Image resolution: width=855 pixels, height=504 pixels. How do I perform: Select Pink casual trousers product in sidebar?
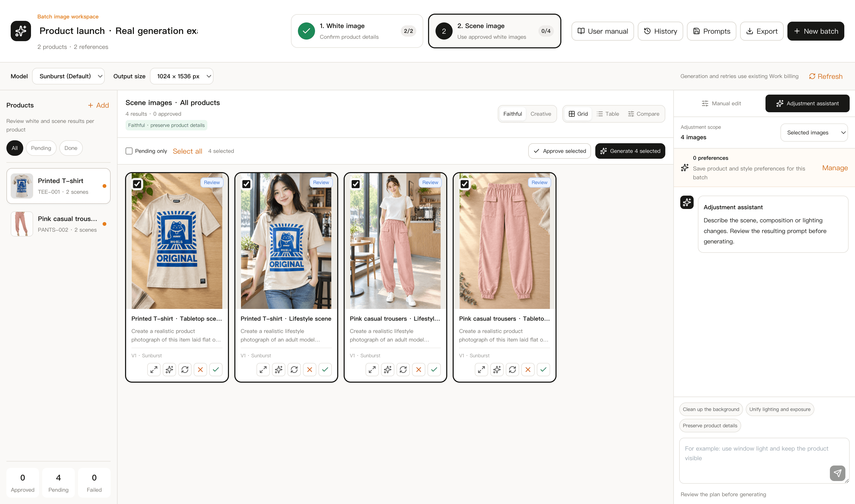(x=59, y=224)
